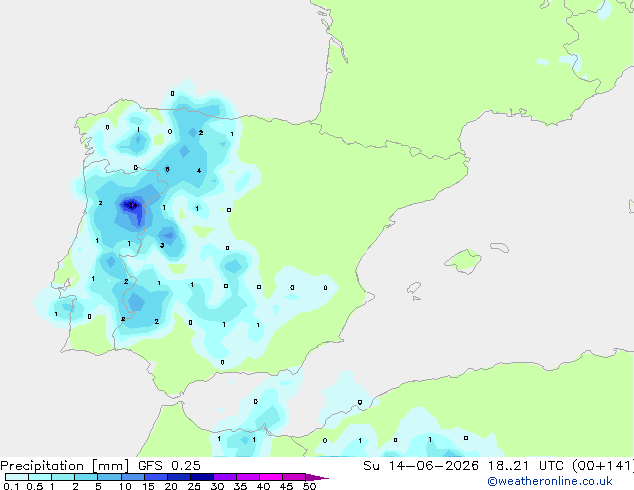Click the "Su" weekday abbreviation
The height and width of the screenshot is (490, 634).
coord(372,466)
